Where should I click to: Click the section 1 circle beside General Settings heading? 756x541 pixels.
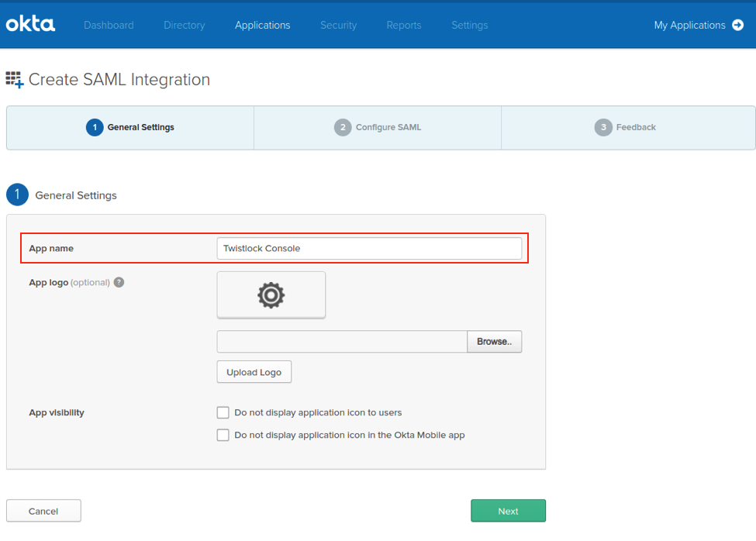click(17, 195)
